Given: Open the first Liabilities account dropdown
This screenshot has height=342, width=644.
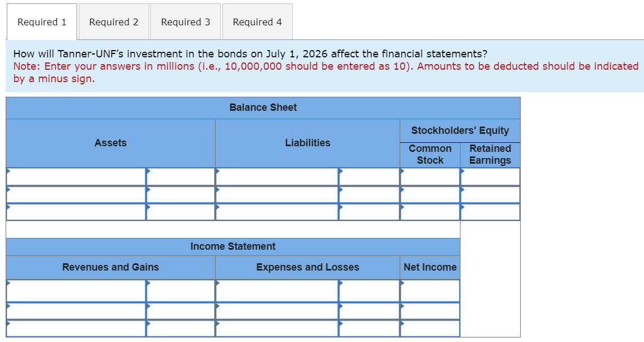Looking at the screenshot, I should click(276, 176).
